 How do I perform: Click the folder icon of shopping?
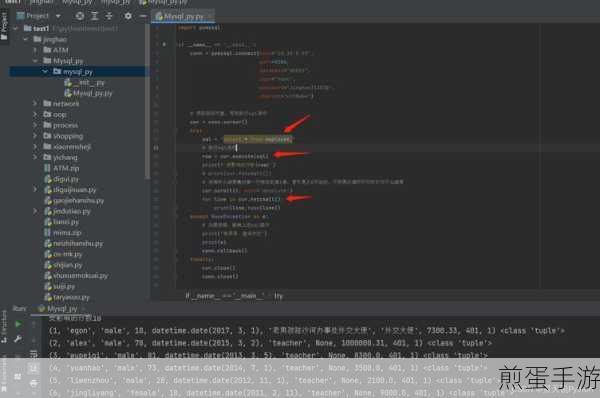47,135
